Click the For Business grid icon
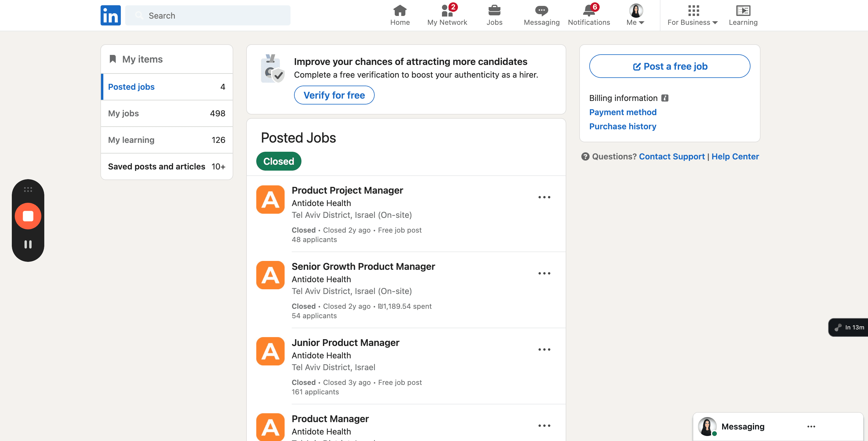The image size is (868, 441). [x=694, y=10]
